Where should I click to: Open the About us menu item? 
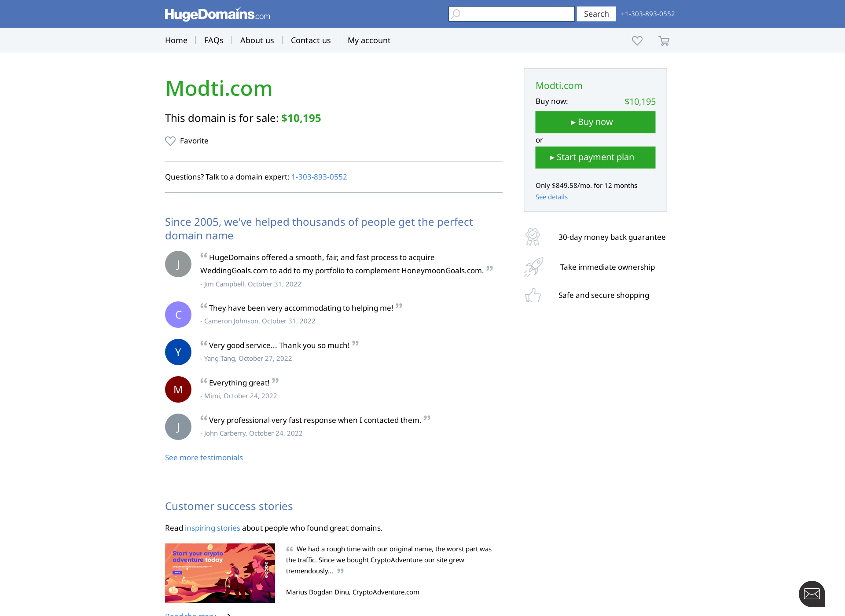257,39
